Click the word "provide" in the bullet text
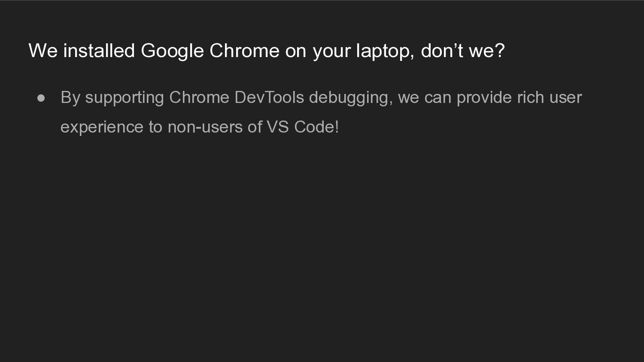The width and height of the screenshot is (644, 362). coord(484,97)
